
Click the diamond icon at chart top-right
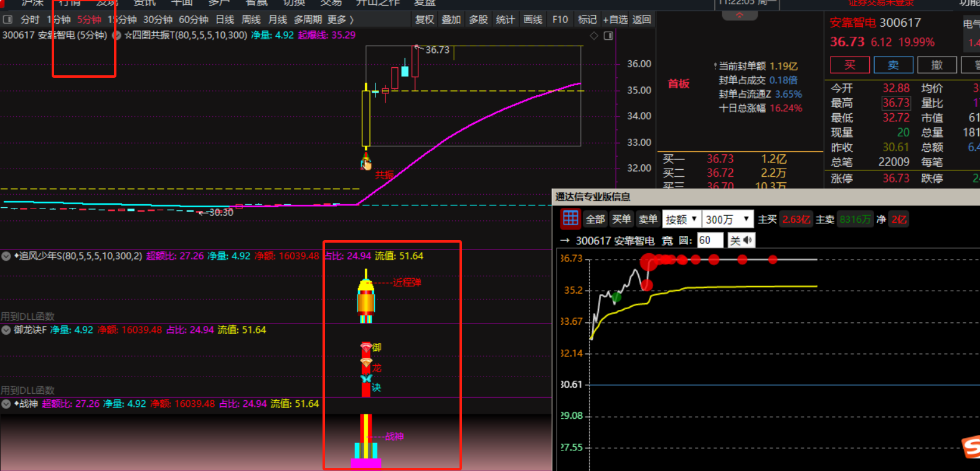(594, 35)
